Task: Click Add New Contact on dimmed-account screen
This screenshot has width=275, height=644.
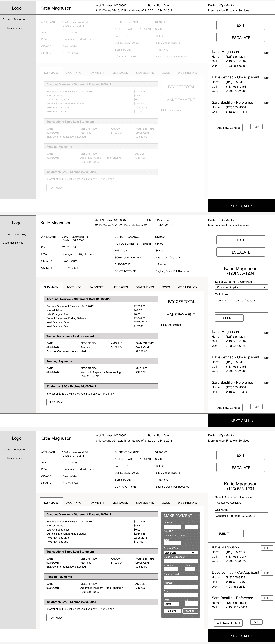Action: pos(228,128)
